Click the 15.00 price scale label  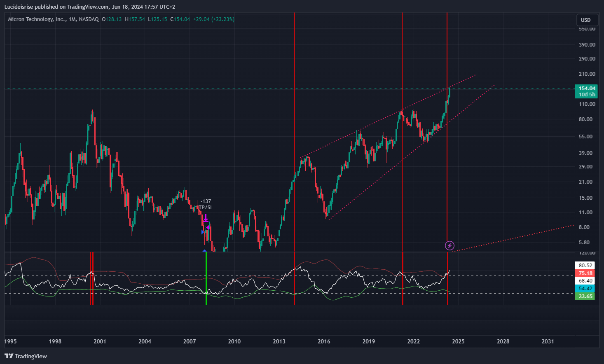pos(585,198)
